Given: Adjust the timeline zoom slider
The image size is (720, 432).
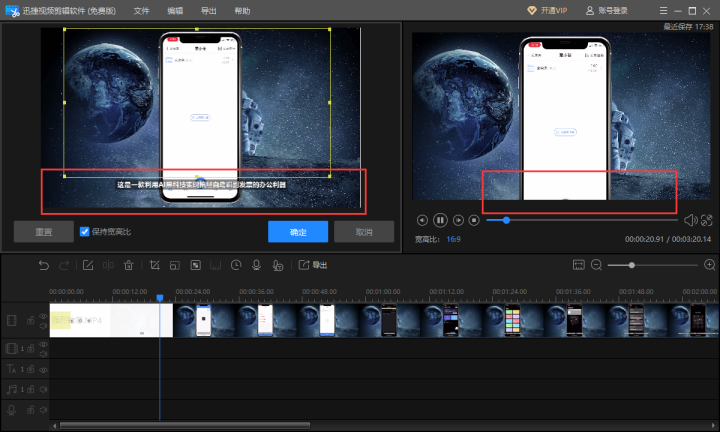Looking at the screenshot, I should tap(632, 265).
